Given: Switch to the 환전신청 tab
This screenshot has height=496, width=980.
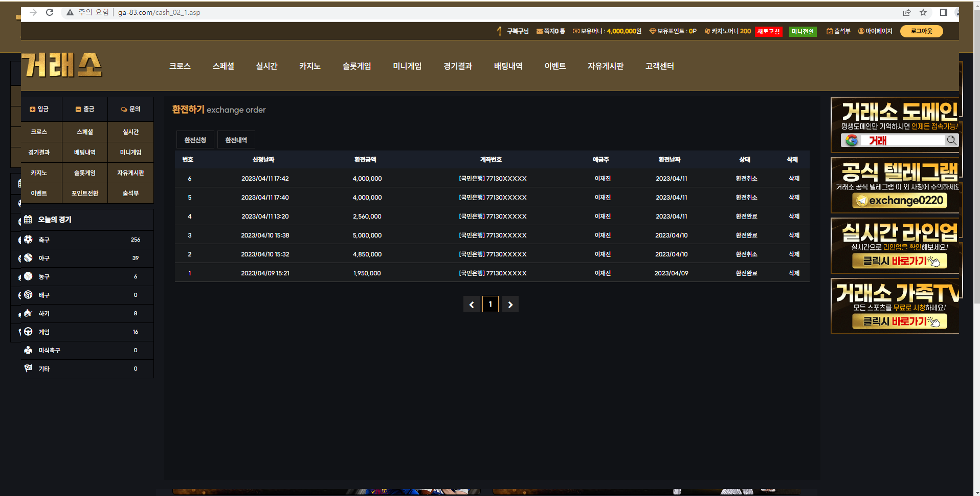Looking at the screenshot, I should point(195,140).
